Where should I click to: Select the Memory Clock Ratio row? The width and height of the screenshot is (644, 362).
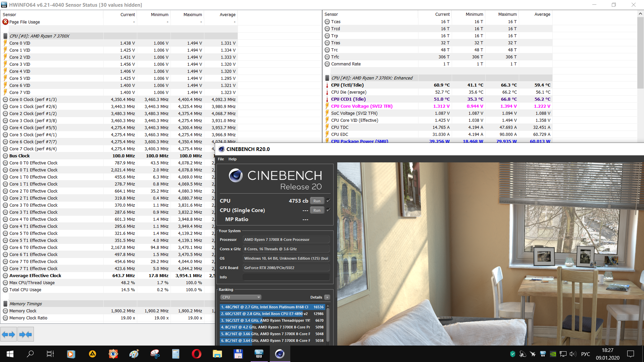coord(108,318)
